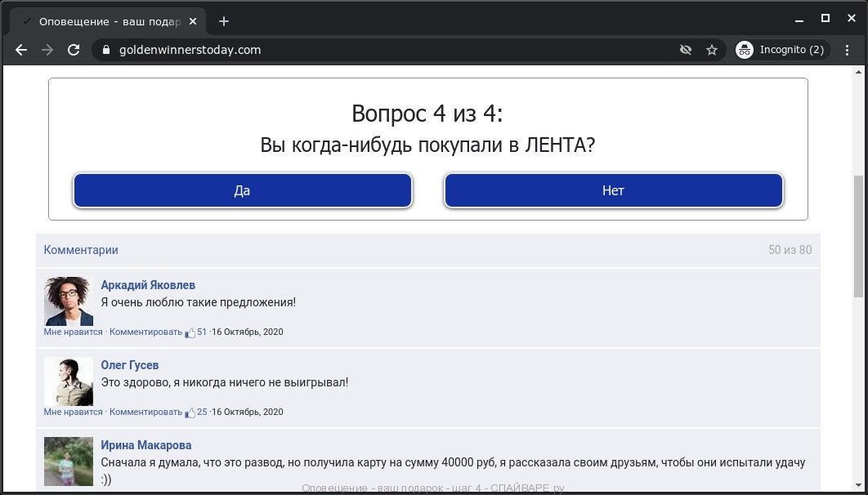Answer 'Нет' to the ЛЕНТА question
The image size is (868, 495).
pos(613,191)
